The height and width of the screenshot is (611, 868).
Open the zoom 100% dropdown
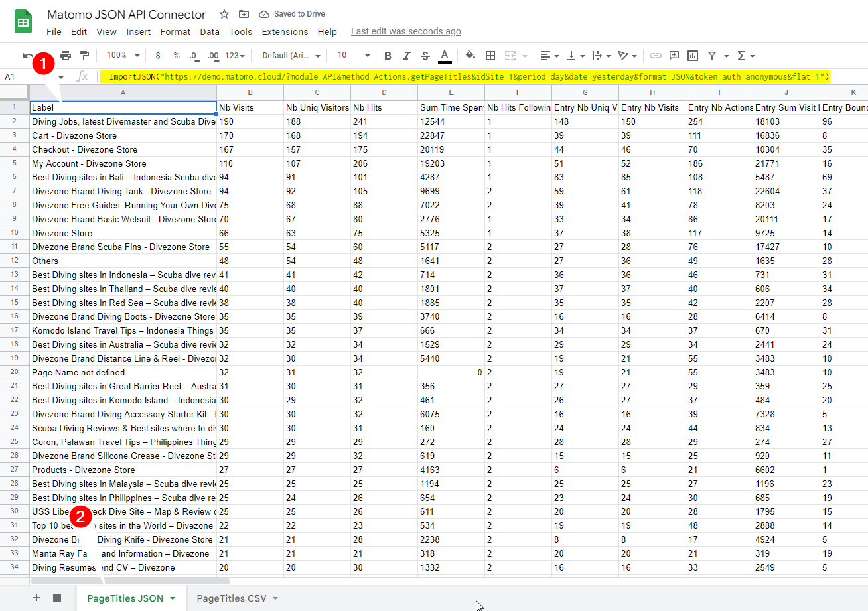(x=123, y=56)
